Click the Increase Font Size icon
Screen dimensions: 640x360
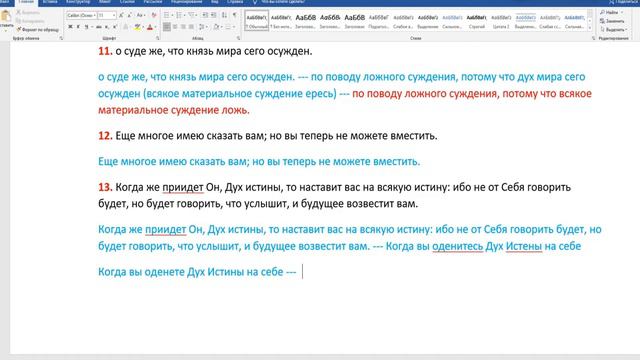(121, 15)
